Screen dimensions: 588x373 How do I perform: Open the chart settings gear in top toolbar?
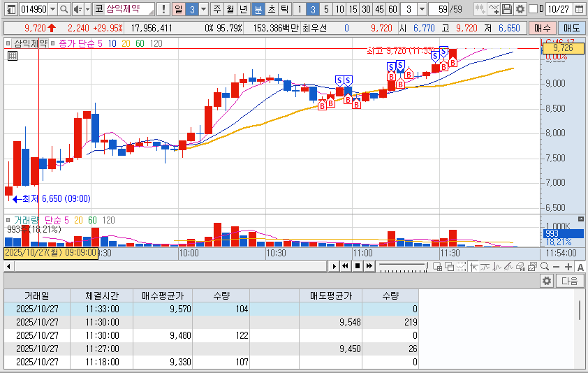(520, 9)
